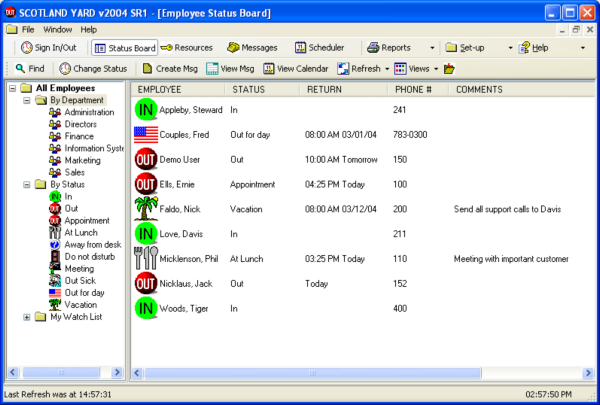
Task: Switch to the Status Board view
Action: point(125,48)
